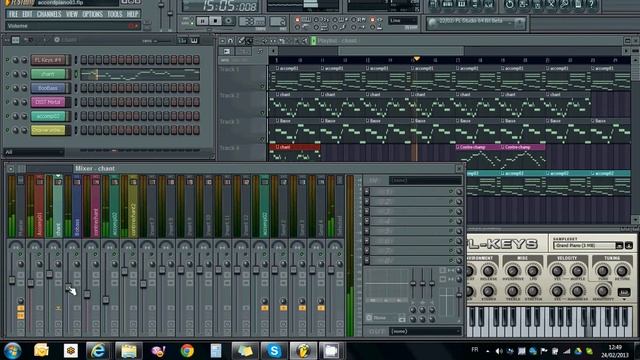Click the BooBass channel button

(48, 88)
